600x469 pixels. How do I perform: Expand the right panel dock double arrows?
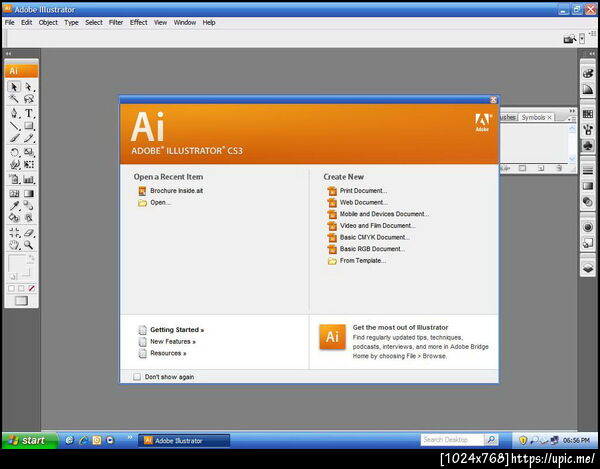(x=592, y=54)
